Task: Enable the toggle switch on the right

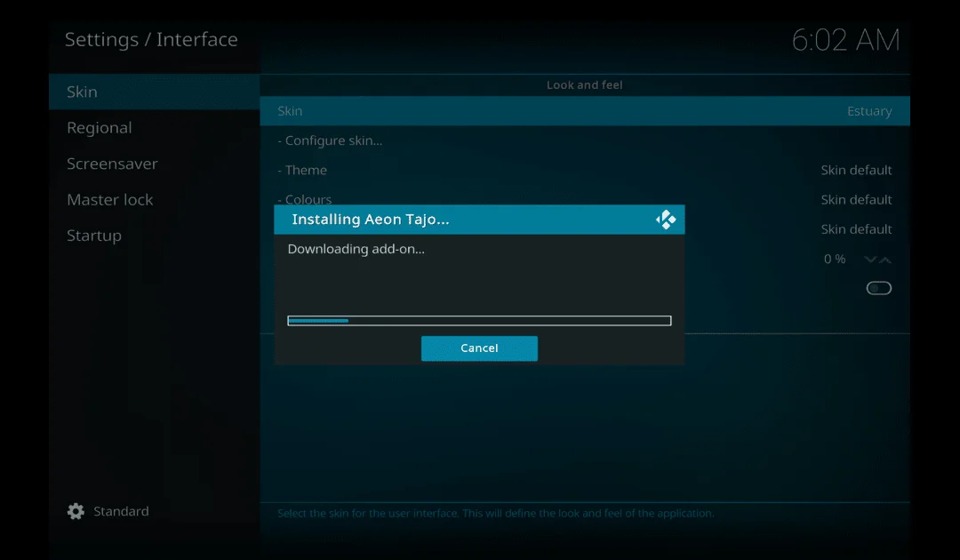Action: 878,287
